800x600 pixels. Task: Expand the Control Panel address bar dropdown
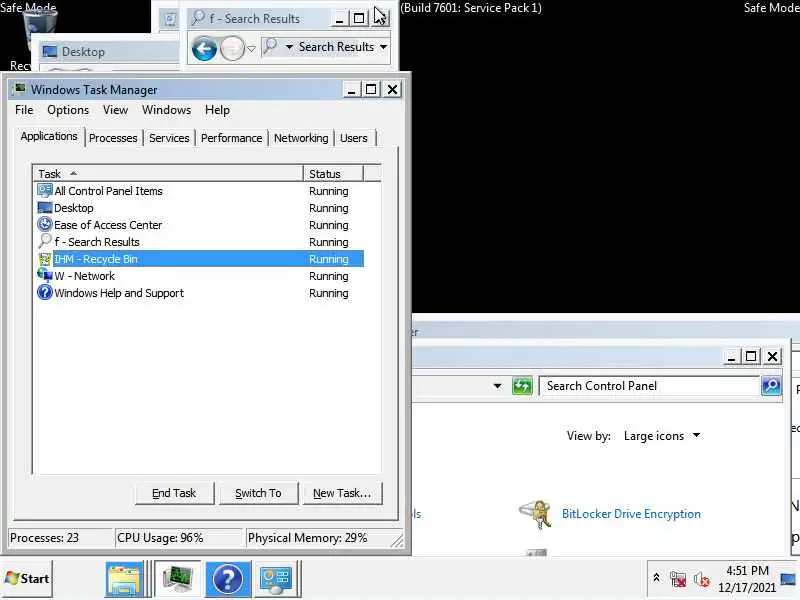497,386
